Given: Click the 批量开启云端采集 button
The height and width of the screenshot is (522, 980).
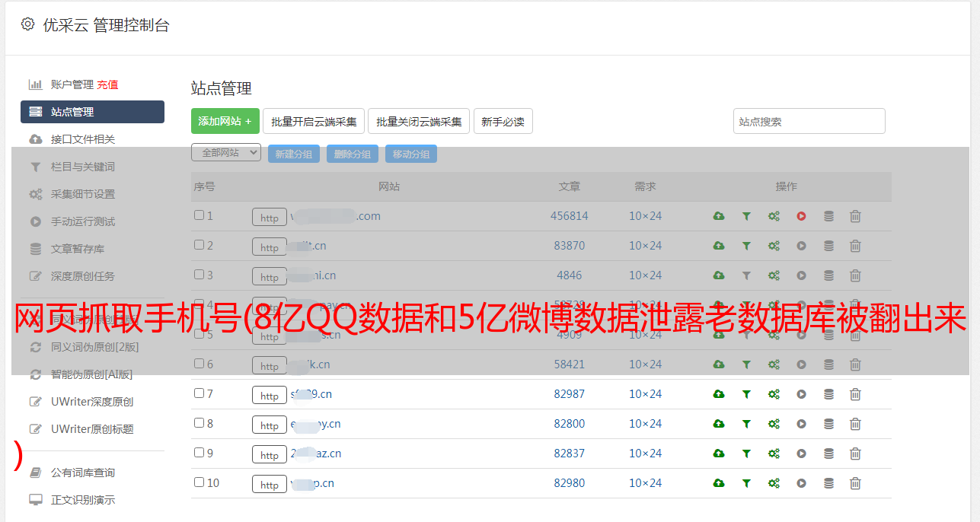Looking at the screenshot, I should coord(314,121).
